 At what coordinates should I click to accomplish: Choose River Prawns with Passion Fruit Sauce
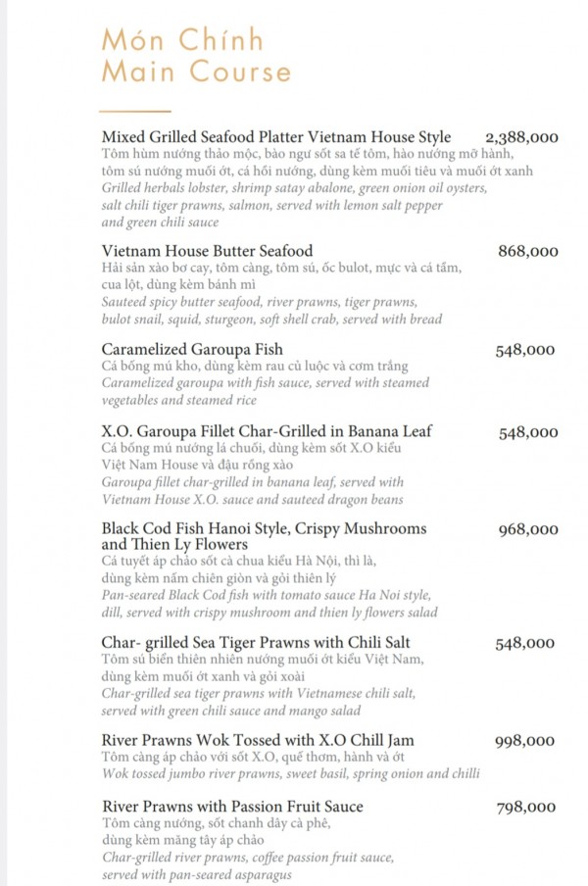(232, 807)
